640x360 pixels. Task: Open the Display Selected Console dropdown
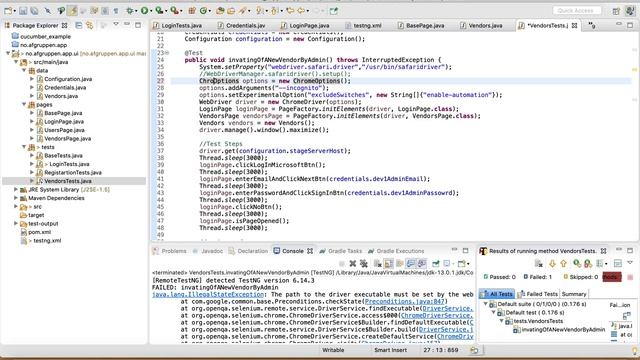pyautogui.click(x=453, y=264)
